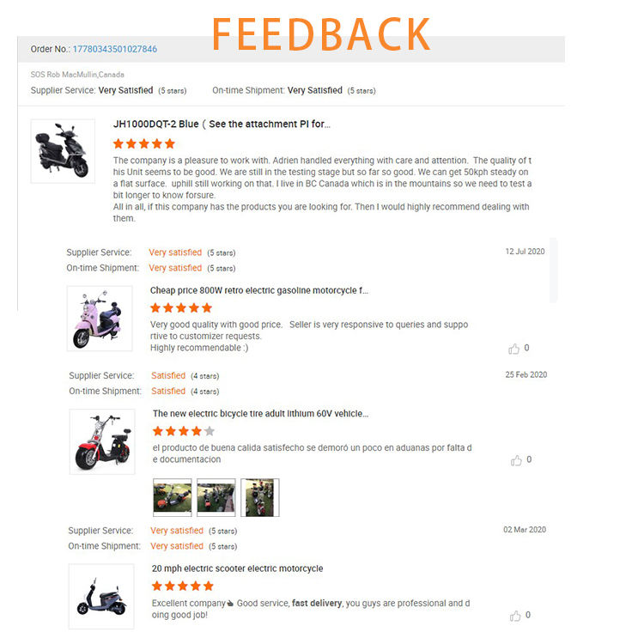View the first customer photo in the review
The height and width of the screenshot is (644, 644).
(172, 497)
